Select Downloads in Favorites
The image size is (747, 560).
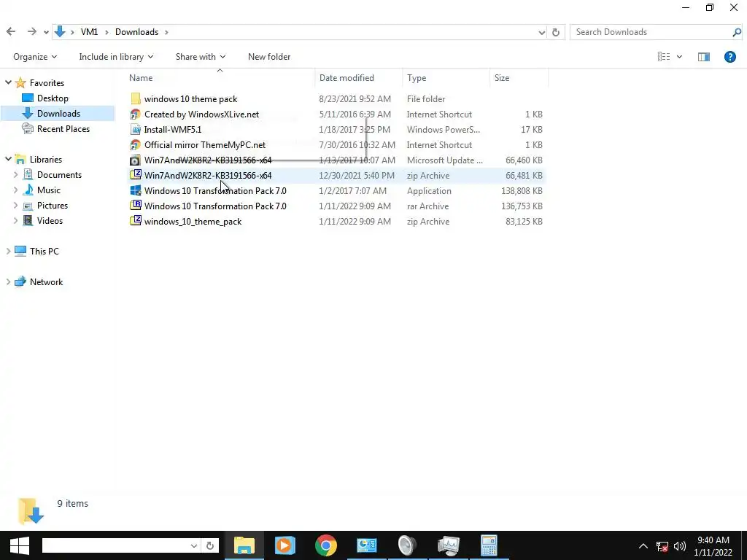coord(58,113)
